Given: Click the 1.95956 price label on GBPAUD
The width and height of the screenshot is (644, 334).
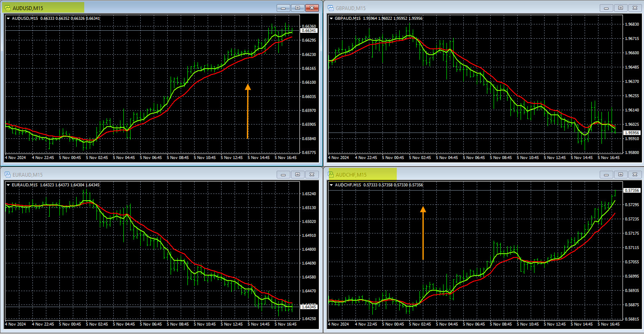Looking at the screenshot, I should 632,133.
